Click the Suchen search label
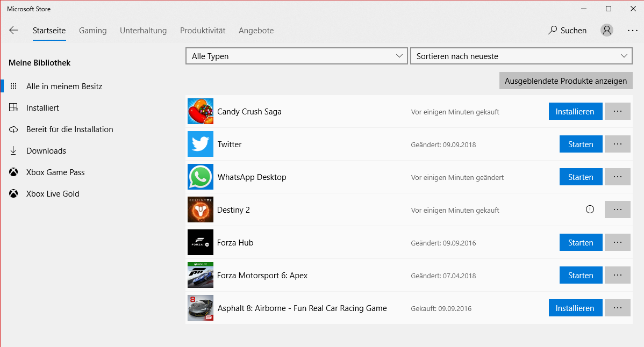Screen dimensions: 644x347 [x=574, y=31]
